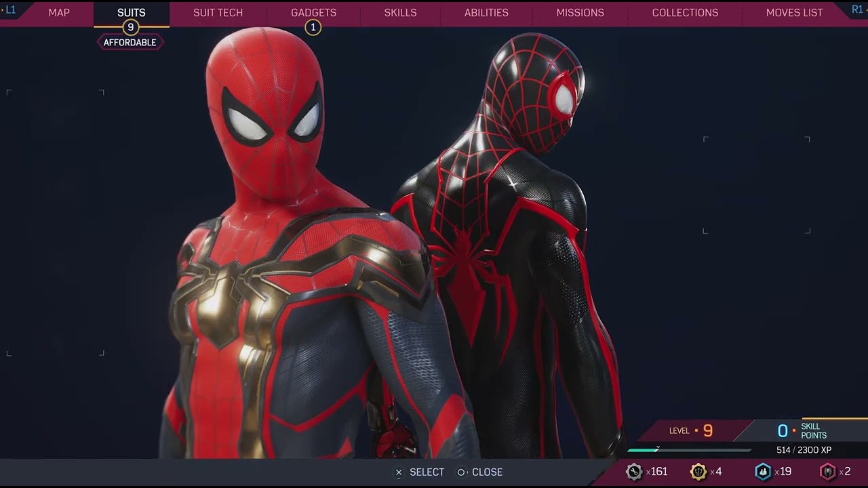Click the wrench Tech Parts icon

(634, 472)
